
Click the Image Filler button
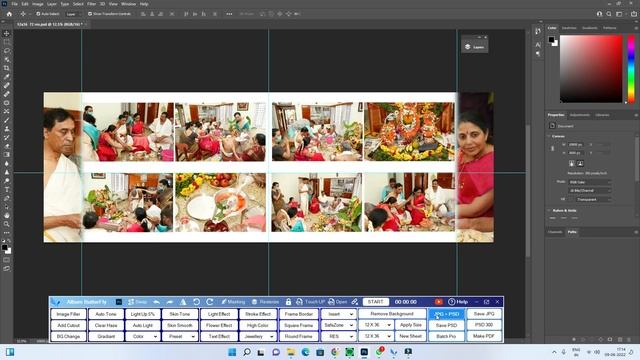[x=69, y=314]
